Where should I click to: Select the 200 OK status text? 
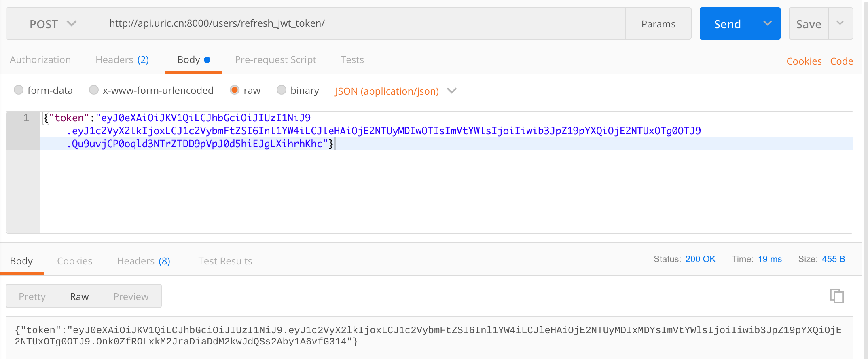coord(701,259)
